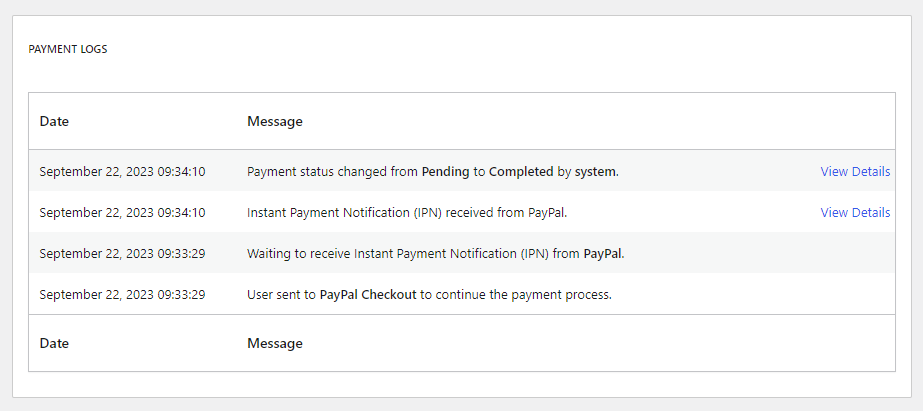Click the bold word Completed in the first log
The width and height of the screenshot is (923, 411).
click(521, 172)
